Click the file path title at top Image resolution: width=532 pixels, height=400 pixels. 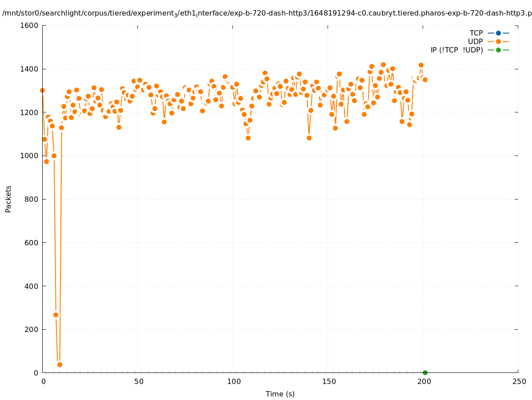pyautogui.click(x=267, y=13)
